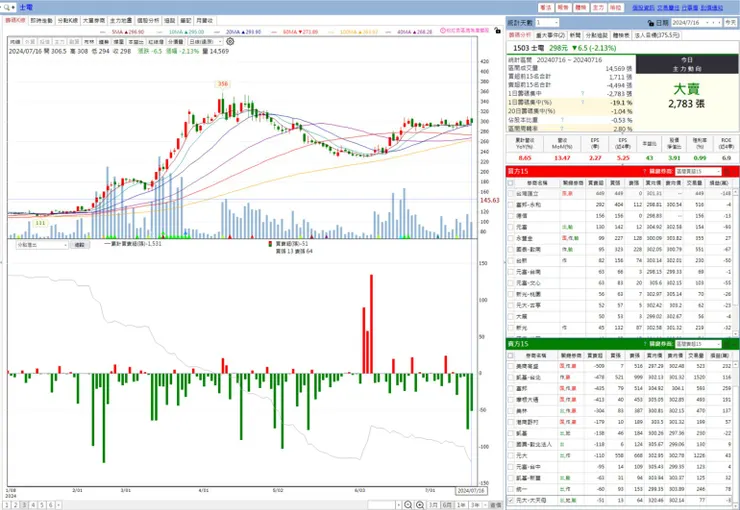The height and width of the screenshot is (510, 740).
Task: Uncheck the 元大-大天母 seller row checkbox
Action: click(511, 500)
